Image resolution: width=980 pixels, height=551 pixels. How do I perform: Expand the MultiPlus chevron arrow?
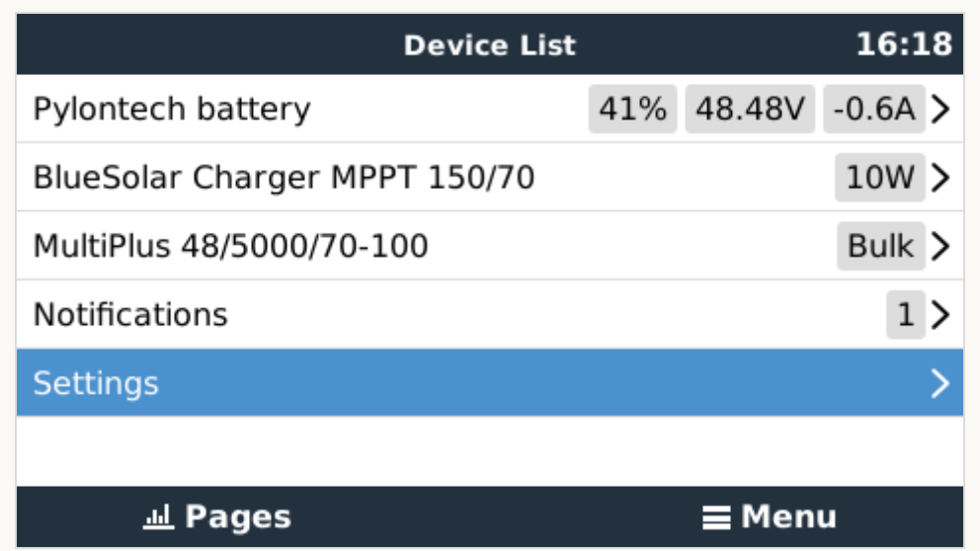point(940,246)
